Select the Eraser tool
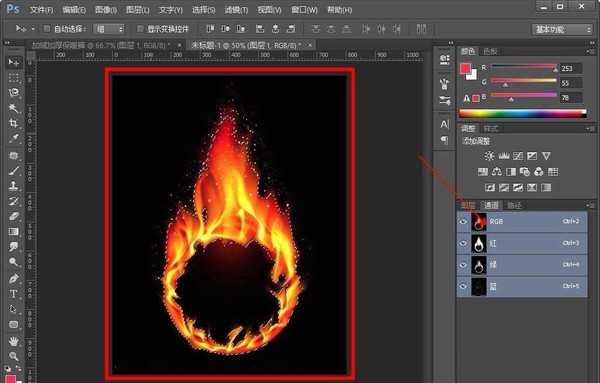 pos(14,216)
